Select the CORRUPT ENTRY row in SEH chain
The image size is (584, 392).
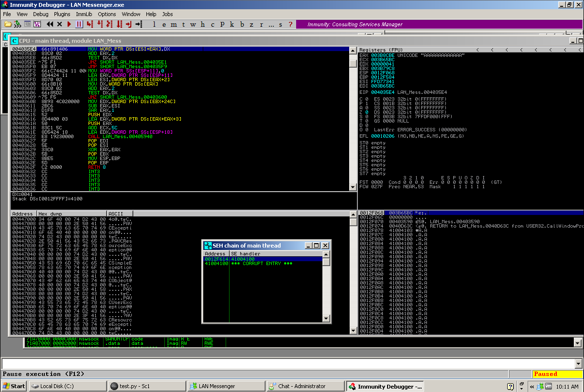click(263, 264)
